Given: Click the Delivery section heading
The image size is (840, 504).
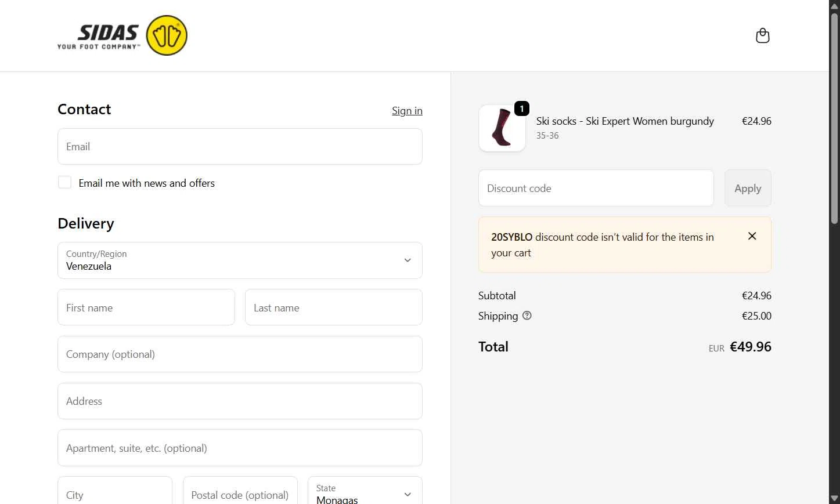Looking at the screenshot, I should click(86, 223).
